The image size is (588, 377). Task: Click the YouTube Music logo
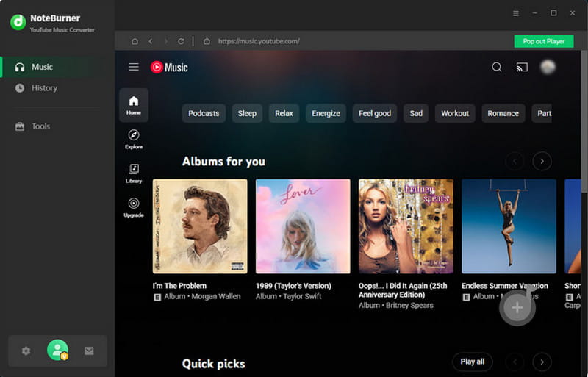169,67
